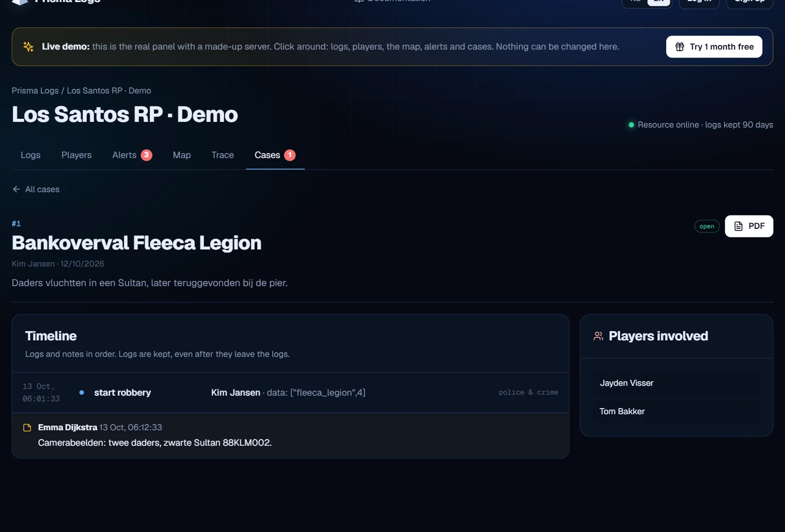Click the 13 Oct, 06:01:33 timestamp

coord(41,393)
